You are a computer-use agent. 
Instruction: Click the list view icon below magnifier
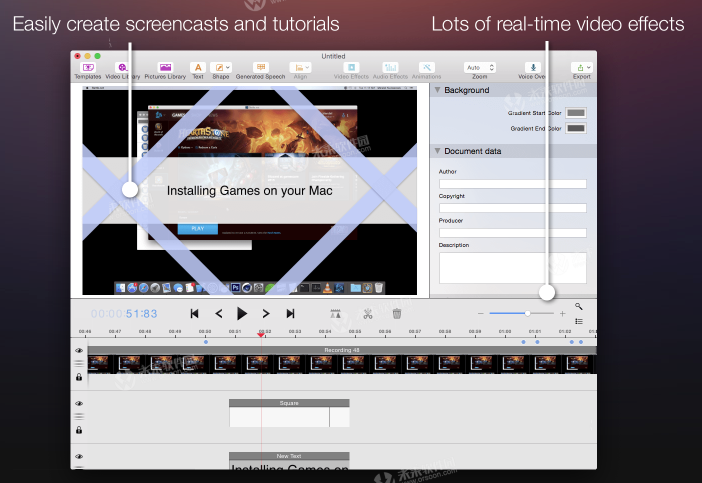coord(579,321)
